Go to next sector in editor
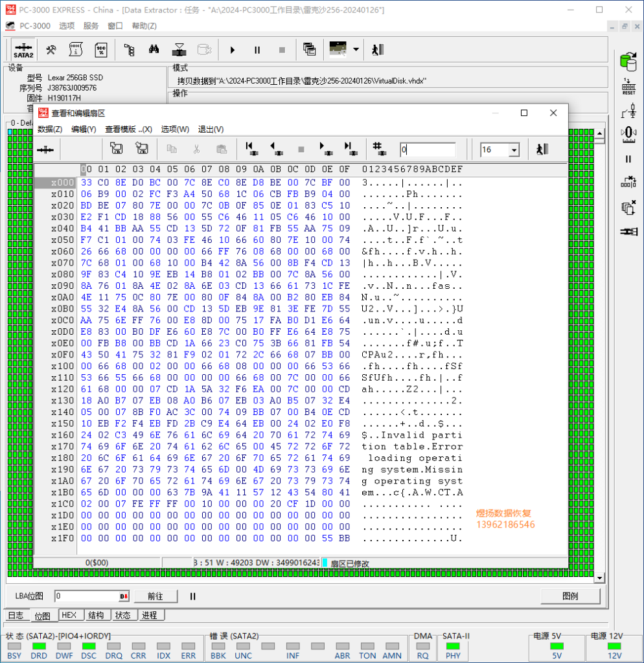The height and width of the screenshot is (663, 644). pos(325,150)
